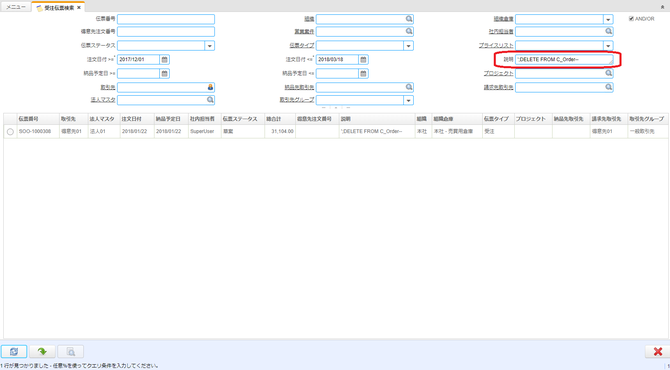The height and width of the screenshot is (370, 670).
Task: Click the SOO-1000308 document number cell
Action: point(38,132)
